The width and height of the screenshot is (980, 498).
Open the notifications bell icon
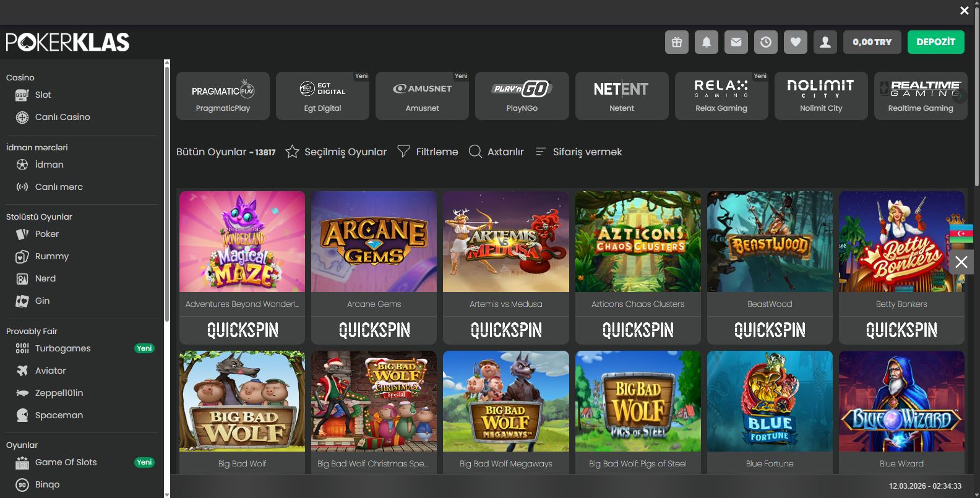(707, 42)
